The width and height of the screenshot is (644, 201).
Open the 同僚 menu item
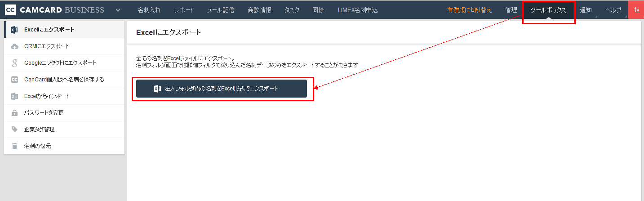click(x=318, y=10)
